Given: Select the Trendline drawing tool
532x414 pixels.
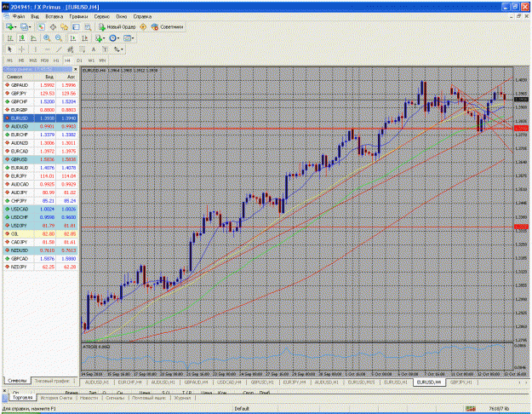Looking at the screenshot, I should tap(59, 49).
